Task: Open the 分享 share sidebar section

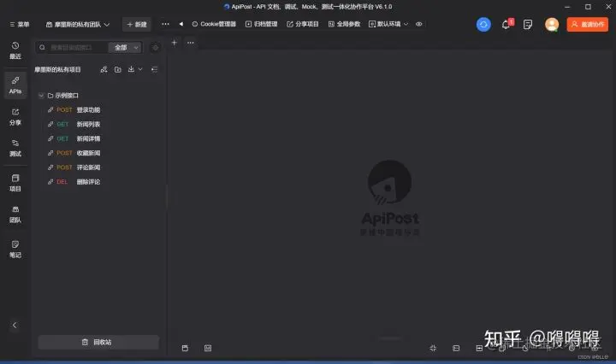Action: click(15, 117)
